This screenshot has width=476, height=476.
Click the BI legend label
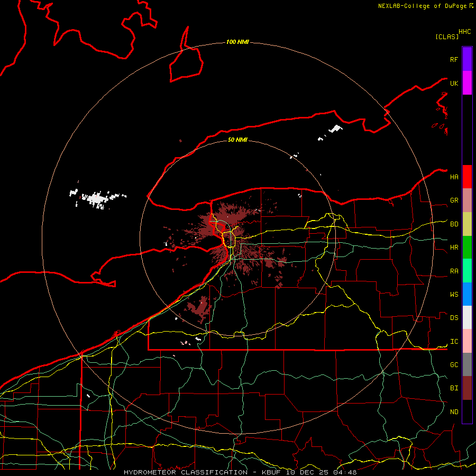point(454,388)
